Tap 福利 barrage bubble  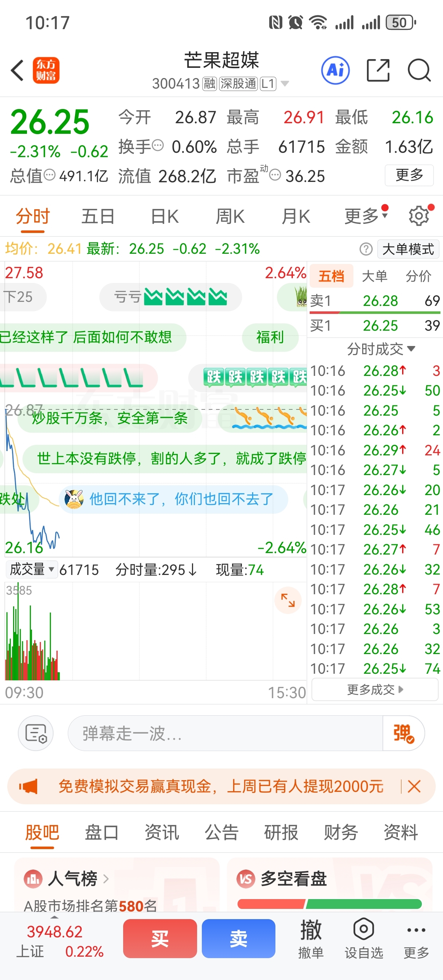[270, 337]
